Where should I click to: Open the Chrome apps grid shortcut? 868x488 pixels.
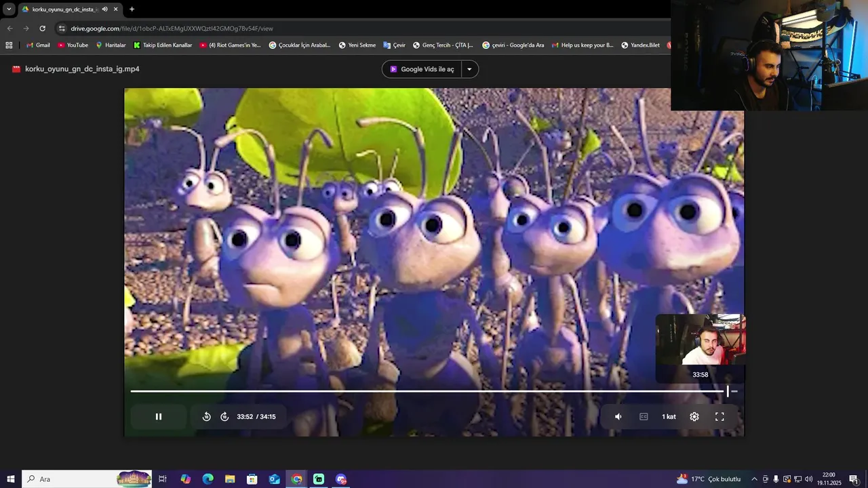(x=9, y=45)
